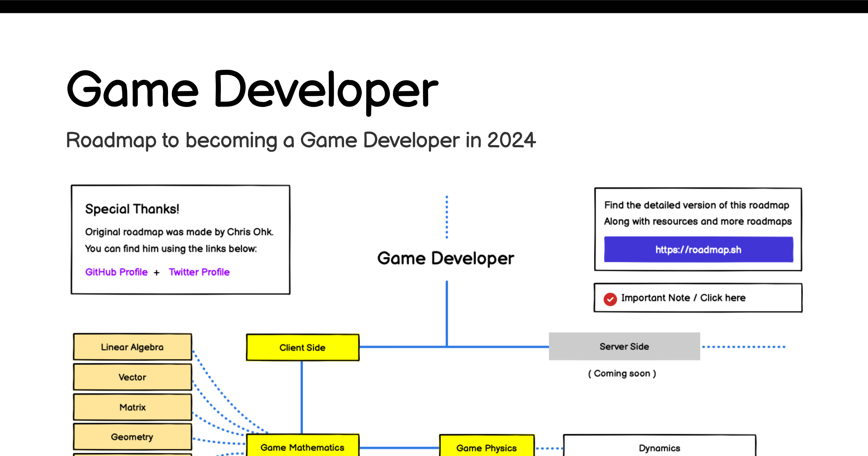The image size is (868, 456).
Task: Select the Game Physics node
Action: [x=487, y=446]
